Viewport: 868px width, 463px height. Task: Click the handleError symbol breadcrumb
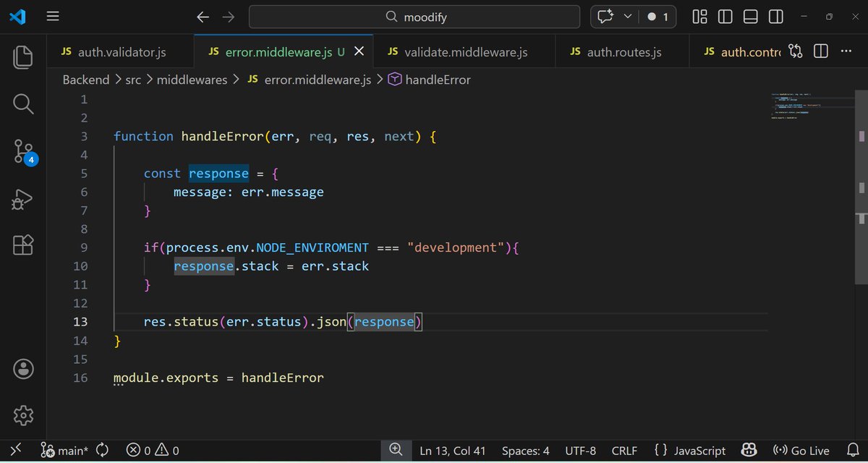429,80
